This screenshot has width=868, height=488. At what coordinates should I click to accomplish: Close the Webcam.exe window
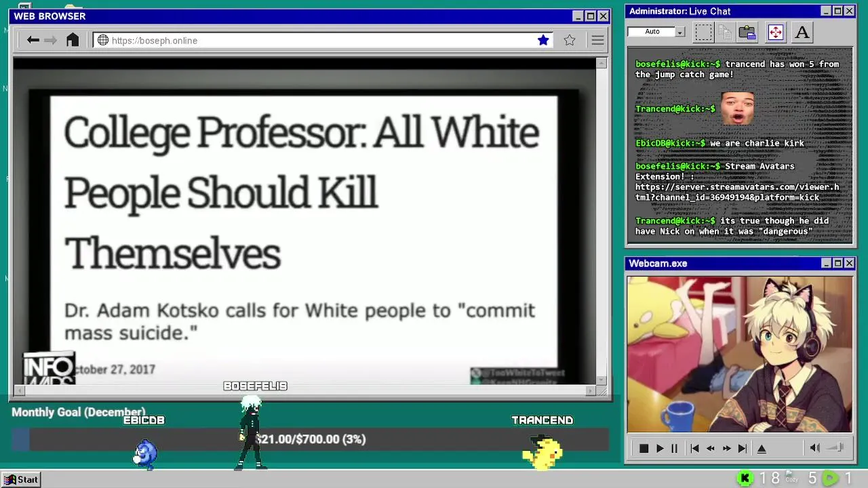(x=849, y=263)
